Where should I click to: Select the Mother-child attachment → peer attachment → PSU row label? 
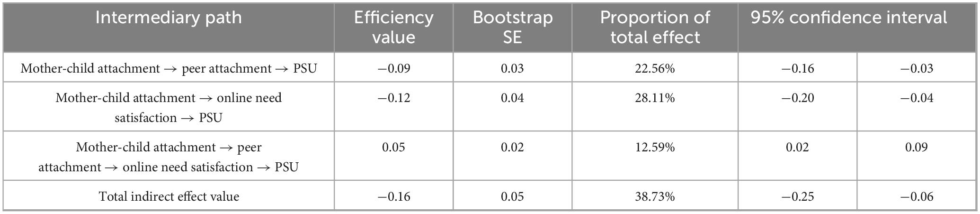(x=169, y=68)
